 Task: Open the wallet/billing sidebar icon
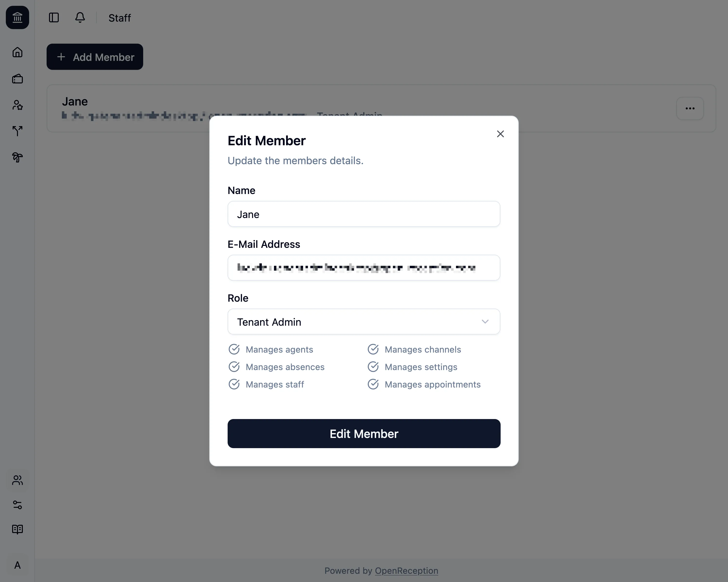click(17, 79)
